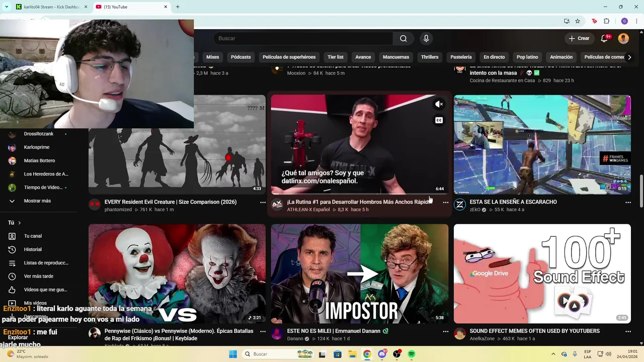Open the YouTube account avatar menu
Viewport: 644px width, 362px height.
pos(623,39)
